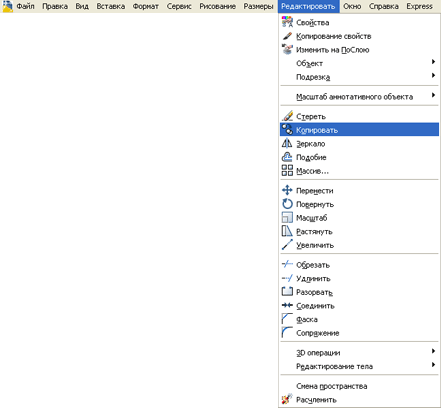Expand the Объект submenu arrow
Screen dimensions: 441x408
[433, 62]
